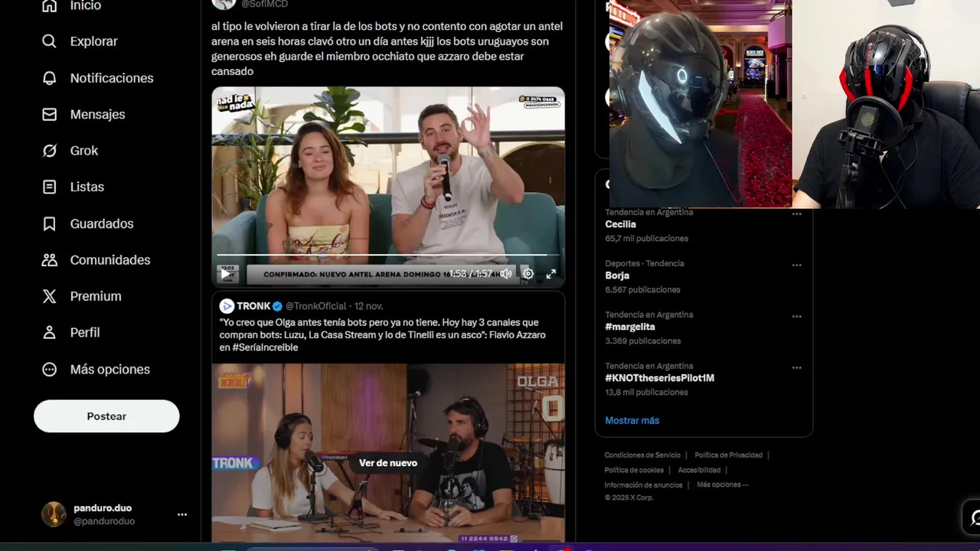Click Ver de nuevo on quoted video
This screenshot has width=980, height=551.
tap(388, 463)
